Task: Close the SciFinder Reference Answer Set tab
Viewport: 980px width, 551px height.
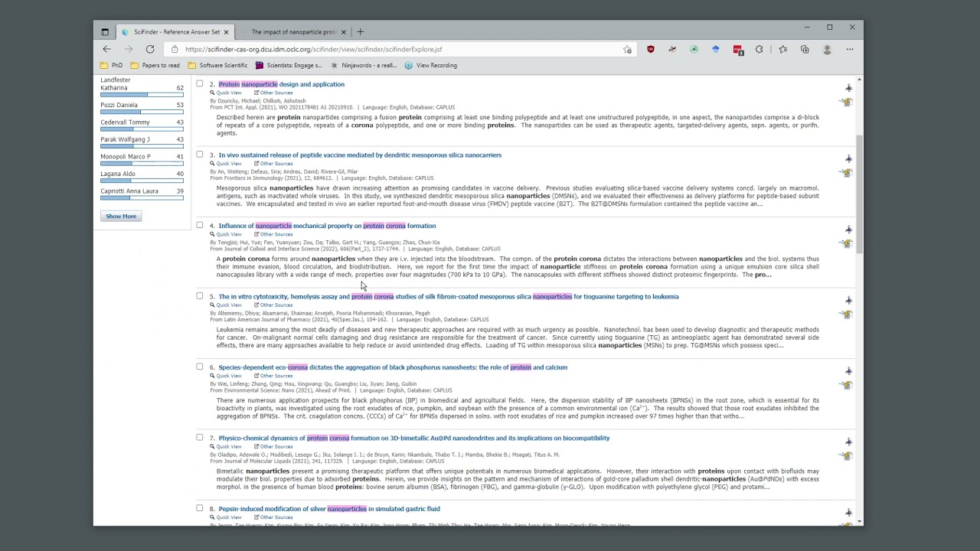Action: pyautogui.click(x=226, y=32)
